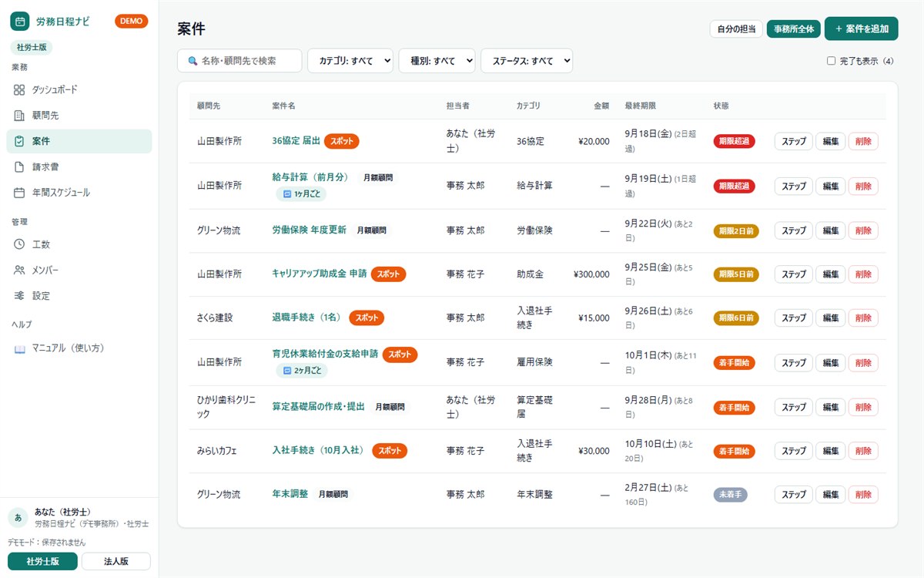Click the ＋案件を追加 button

[862, 29]
